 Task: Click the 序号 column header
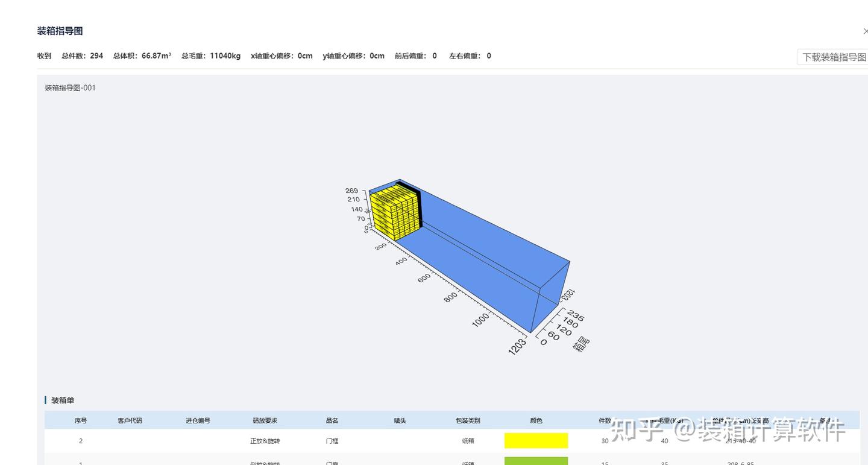coord(81,421)
